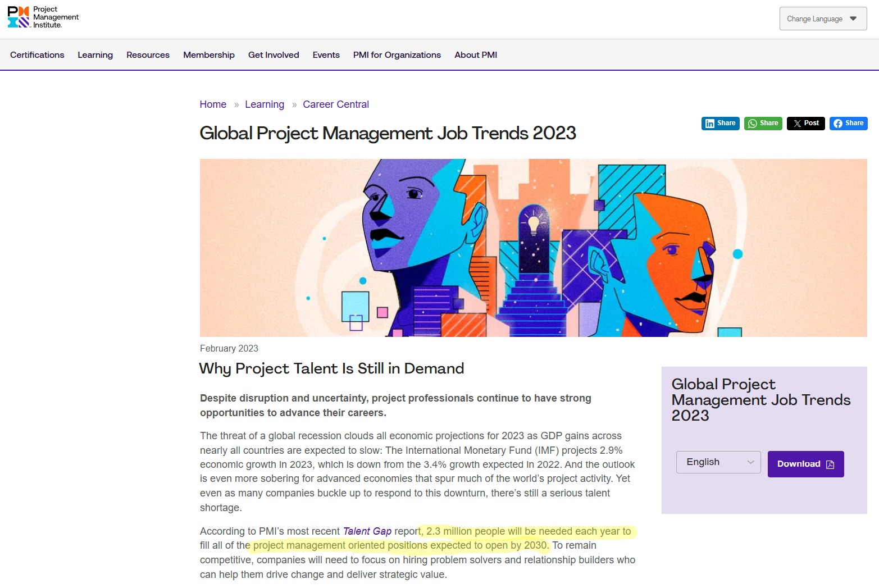This screenshot has width=879, height=588.
Task: Open the Get Involved menu
Action: click(274, 55)
